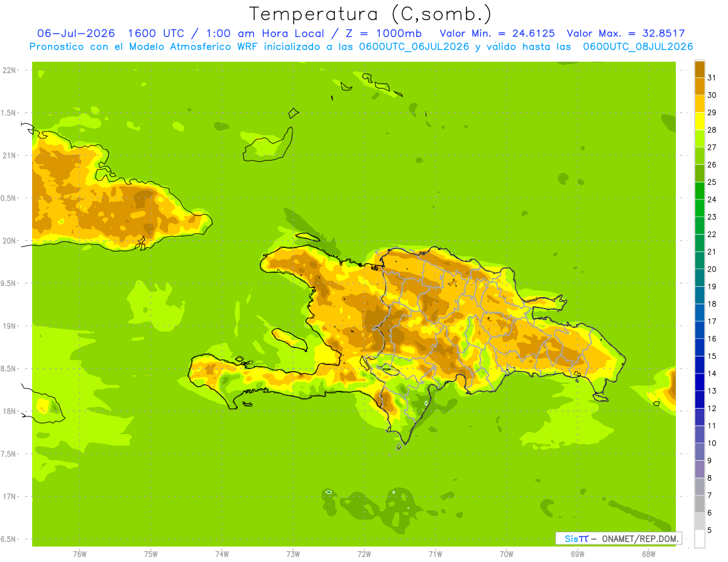Viewport: 728px width, 562px height.
Task: Click the title "Temperatura (C,somb.)"
Action: pyautogui.click(x=370, y=13)
